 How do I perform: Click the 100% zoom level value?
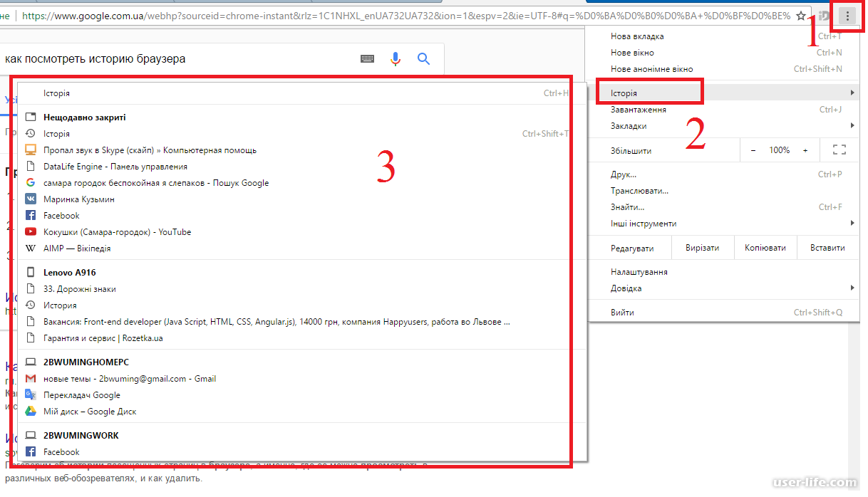click(x=780, y=150)
